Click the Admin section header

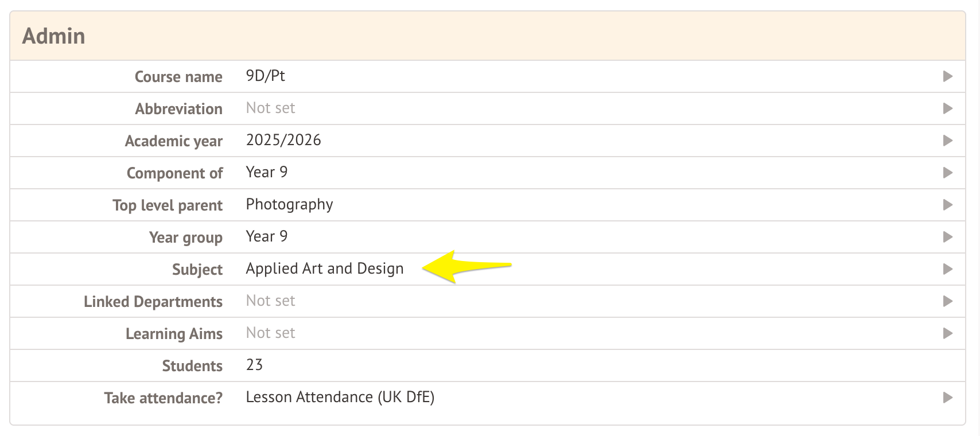click(x=54, y=36)
